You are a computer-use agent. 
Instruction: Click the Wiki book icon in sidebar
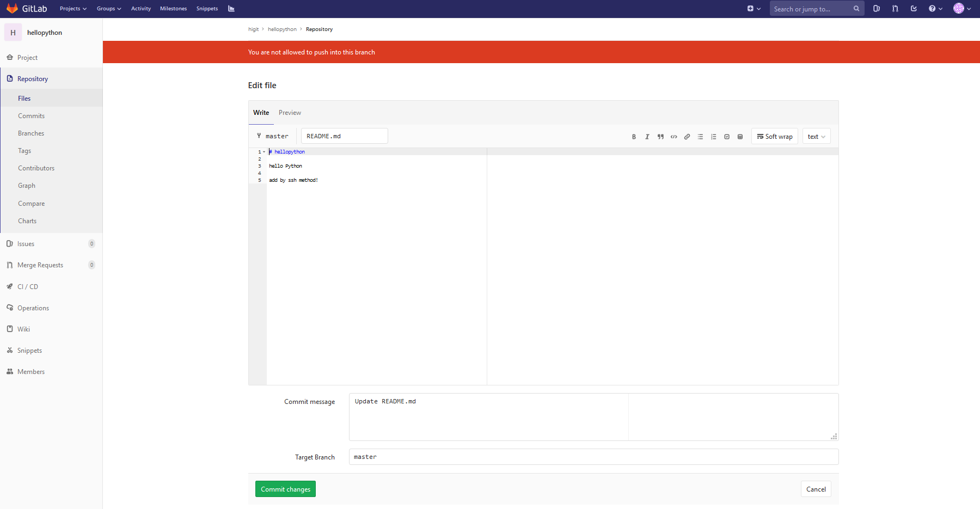[x=10, y=329]
